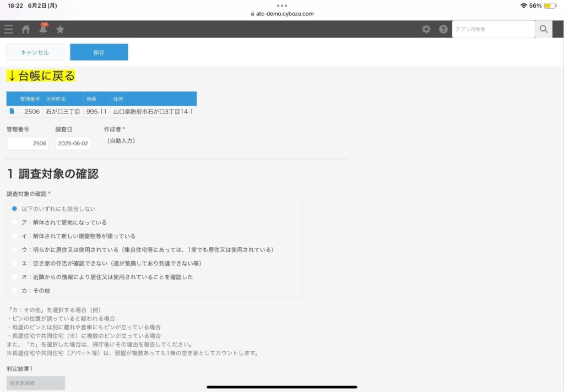
Task: Tap the Wi-Fi status icon
Action: coord(523,6)
